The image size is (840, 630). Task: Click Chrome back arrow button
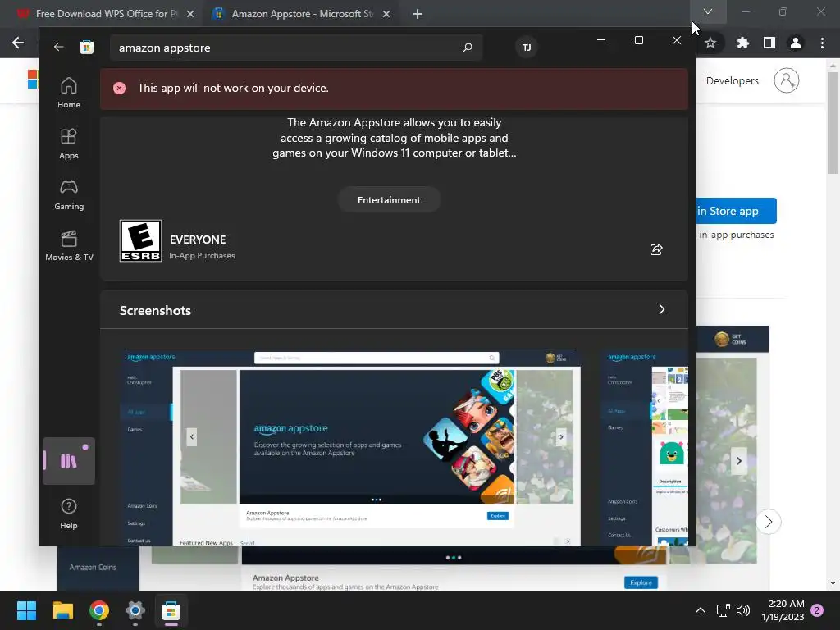tap(18, 43)
